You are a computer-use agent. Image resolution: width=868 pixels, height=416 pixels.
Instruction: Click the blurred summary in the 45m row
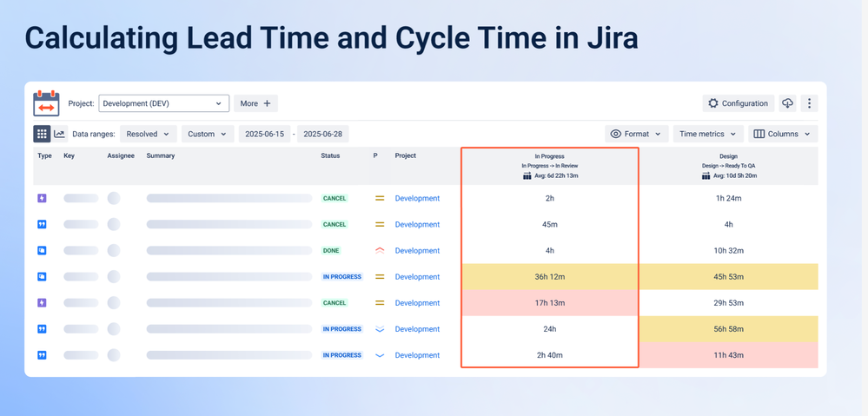[229, 224]
